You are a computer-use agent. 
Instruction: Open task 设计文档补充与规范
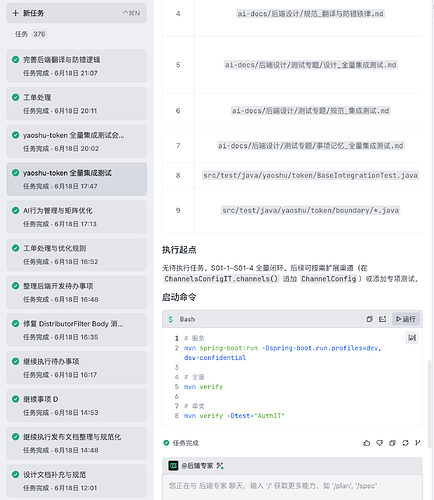(76, 481)
